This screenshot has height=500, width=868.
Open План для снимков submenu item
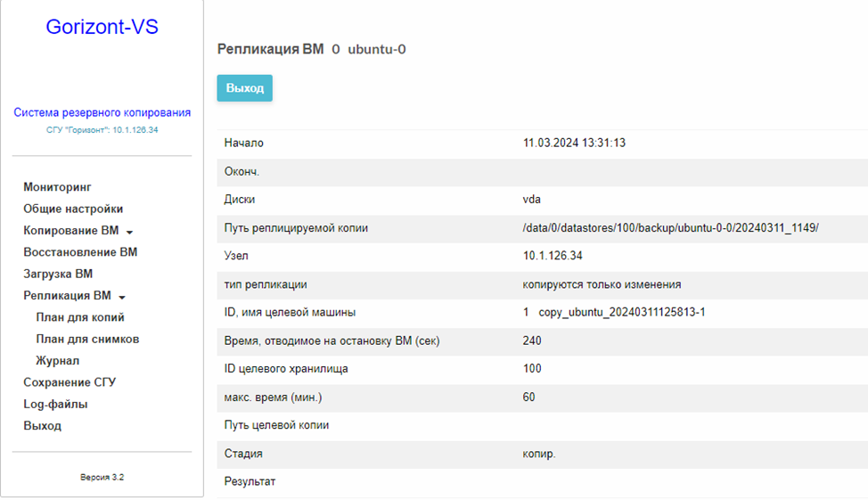coord(87,339)
